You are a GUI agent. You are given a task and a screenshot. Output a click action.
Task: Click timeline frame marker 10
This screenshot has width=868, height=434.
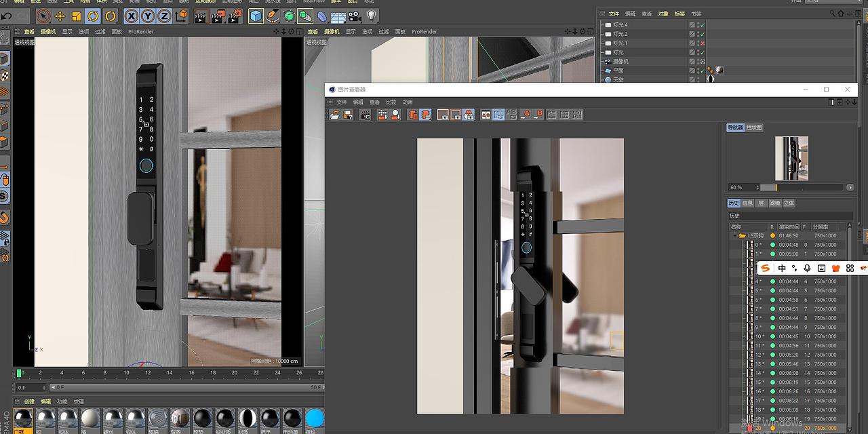pyautogui.click(x=127, y=372)
